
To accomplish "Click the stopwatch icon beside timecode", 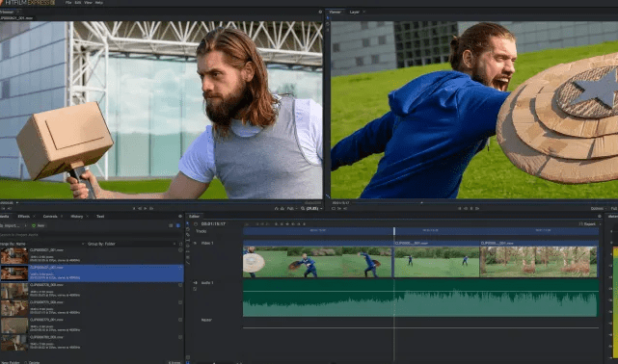I will point(196,224).
